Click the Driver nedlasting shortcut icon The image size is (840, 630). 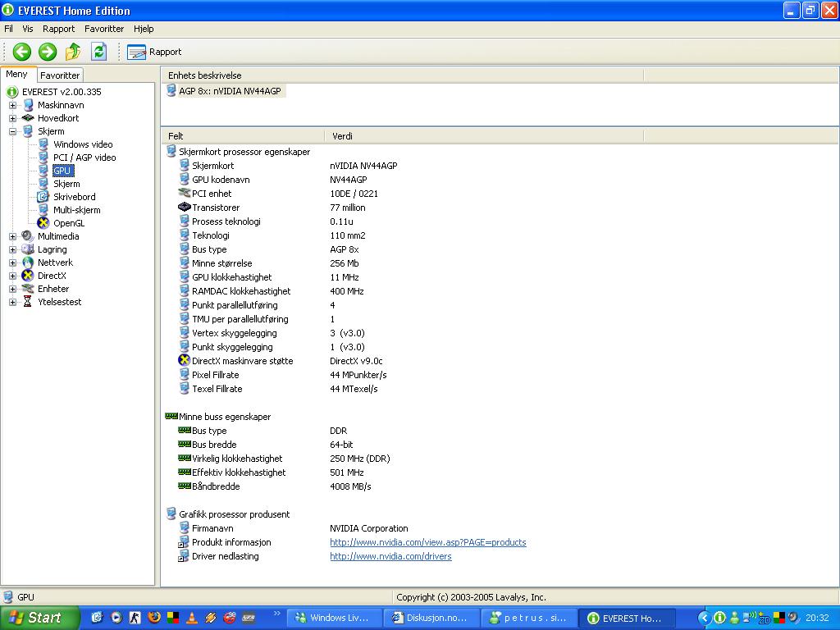(x=185, y=556)
